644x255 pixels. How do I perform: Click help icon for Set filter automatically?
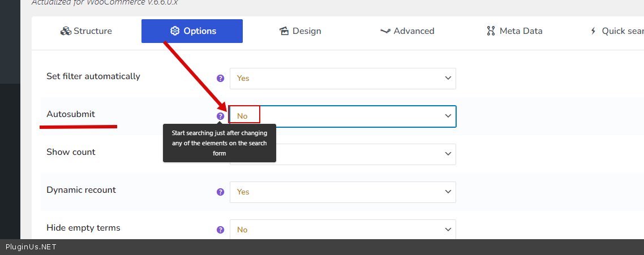tap(221, 78)
